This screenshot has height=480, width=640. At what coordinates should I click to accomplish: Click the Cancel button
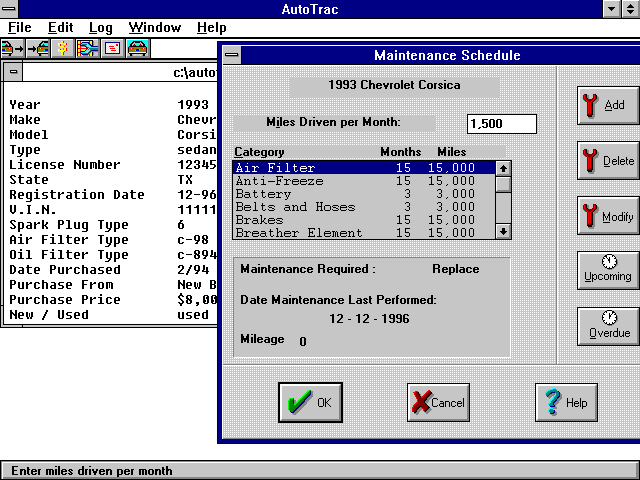pyautogui.click(x=438, y=402)
